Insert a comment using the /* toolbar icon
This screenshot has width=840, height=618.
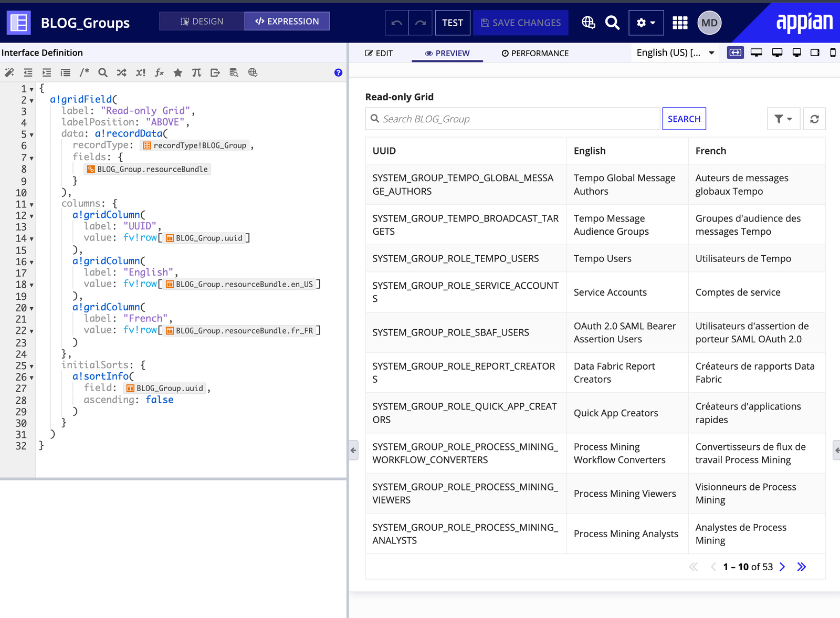[x=84, y=72]
